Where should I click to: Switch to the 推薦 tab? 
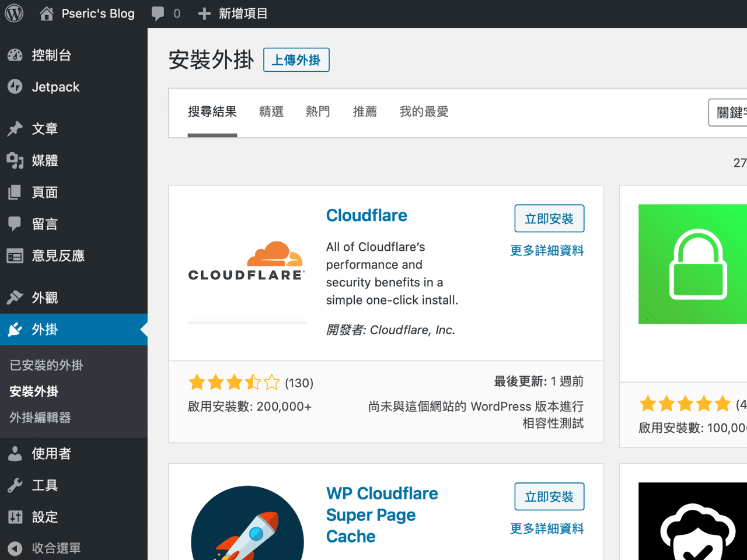coord(365,112)
